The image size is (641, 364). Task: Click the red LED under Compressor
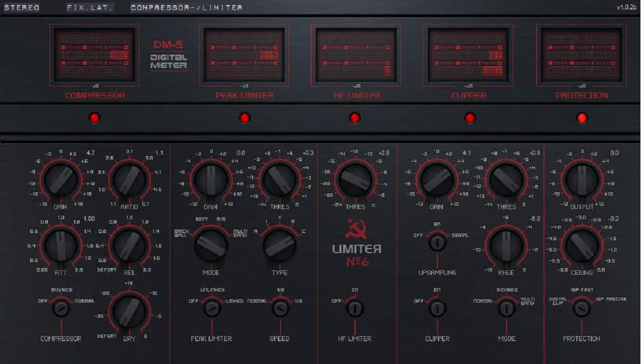[94, 118]
